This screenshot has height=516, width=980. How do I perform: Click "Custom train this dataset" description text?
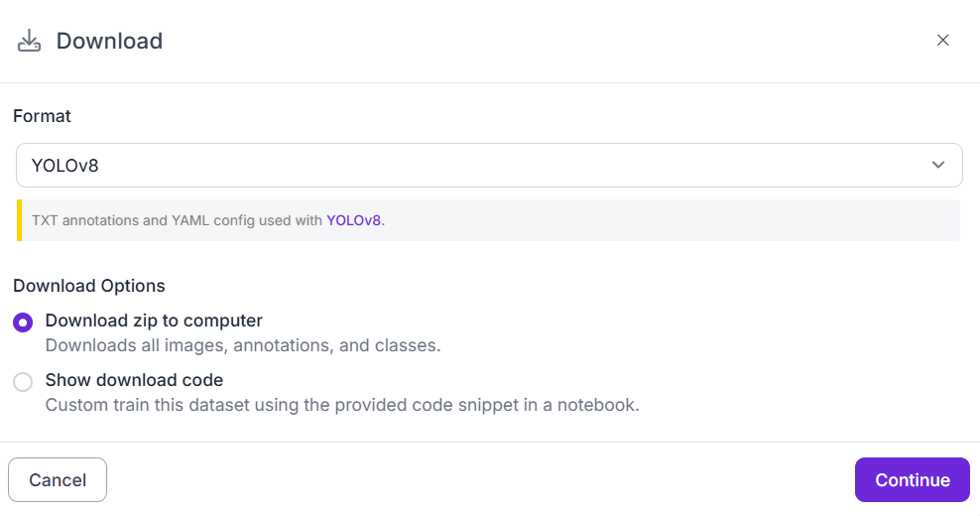[342, 405]
